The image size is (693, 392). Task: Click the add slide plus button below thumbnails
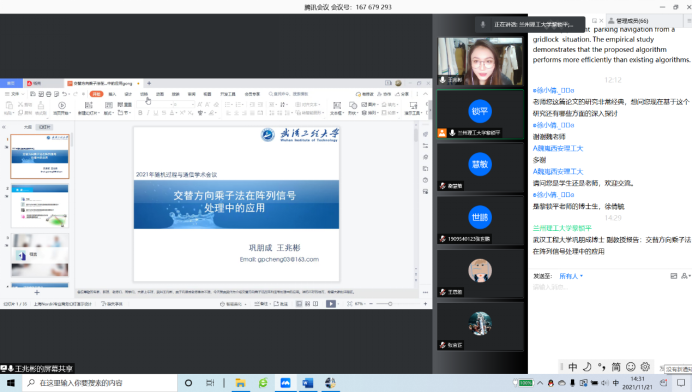tap(37, 293)
